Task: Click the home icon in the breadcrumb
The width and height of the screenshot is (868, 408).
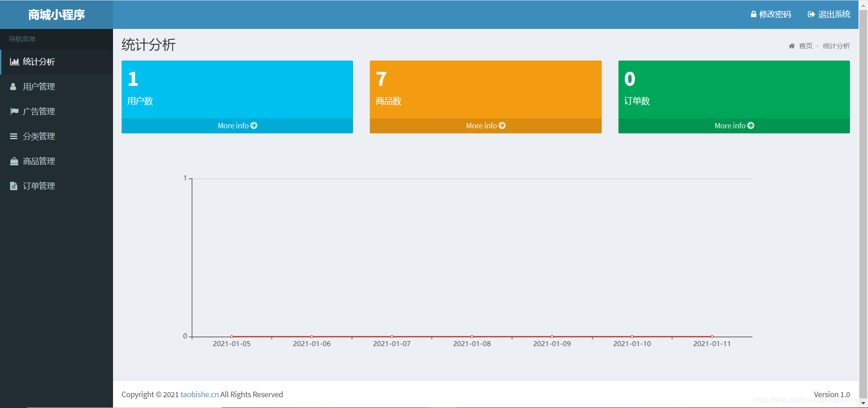Action: pyautogui.click(x=792, y=46)
